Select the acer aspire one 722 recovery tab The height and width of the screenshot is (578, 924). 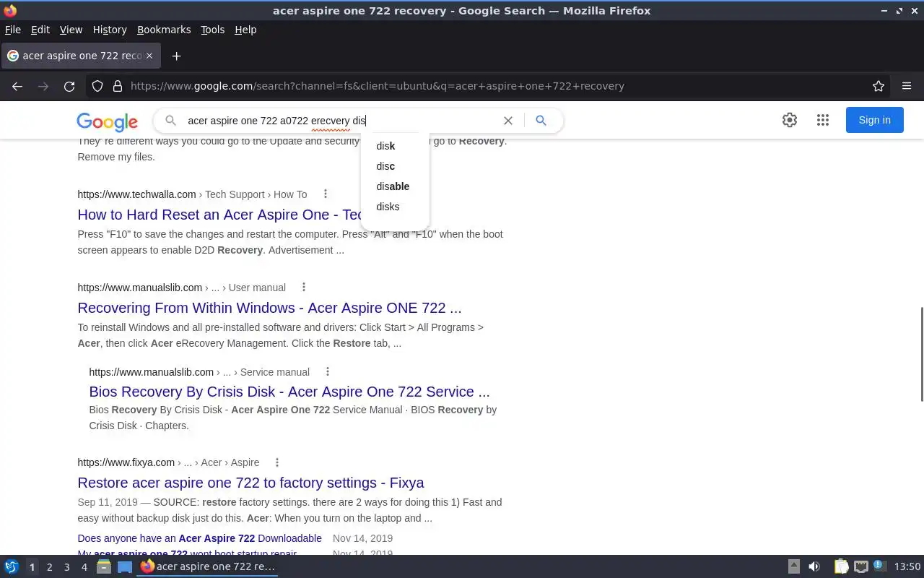click(x=79, y=56)
